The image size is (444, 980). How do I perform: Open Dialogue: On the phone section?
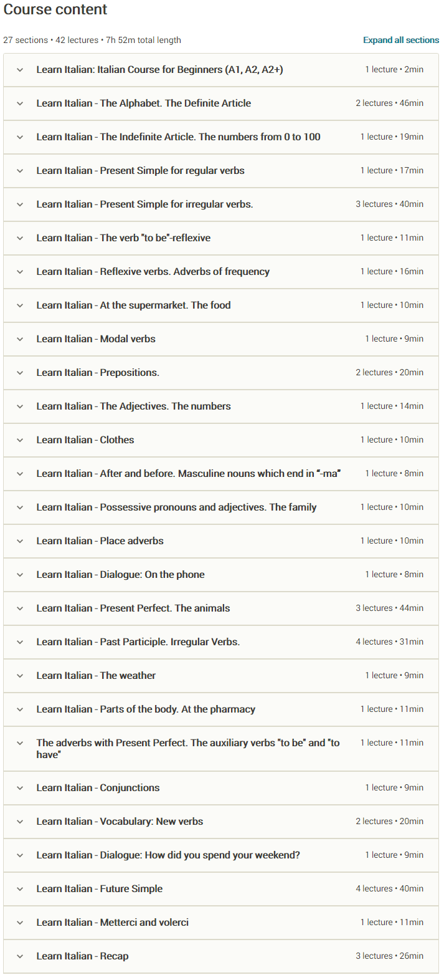(x=120, y=575)
